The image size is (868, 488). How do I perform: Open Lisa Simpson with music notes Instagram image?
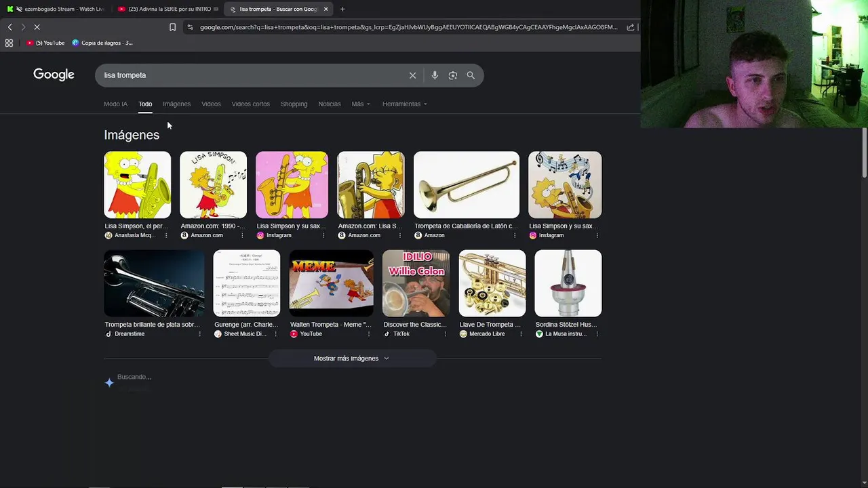coord(565,185)
